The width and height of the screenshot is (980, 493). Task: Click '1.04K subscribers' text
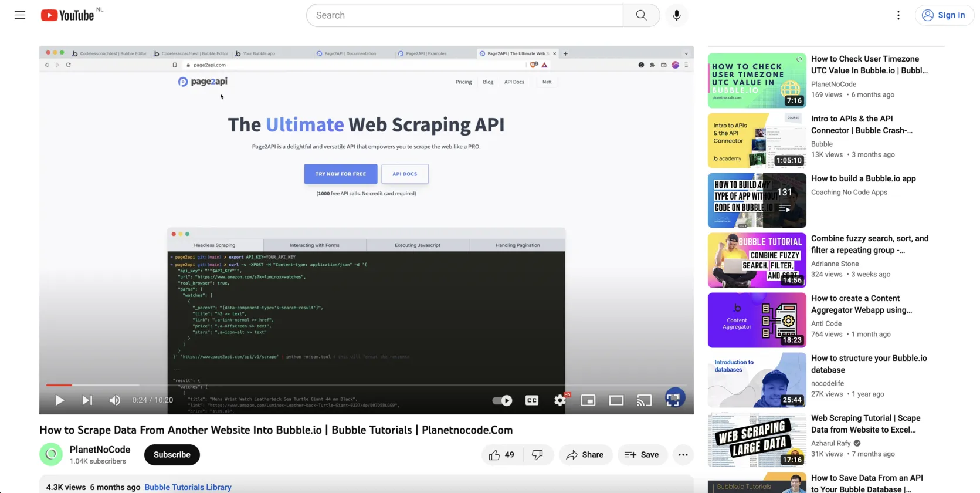pyautogui.click(x=98, y=461)
